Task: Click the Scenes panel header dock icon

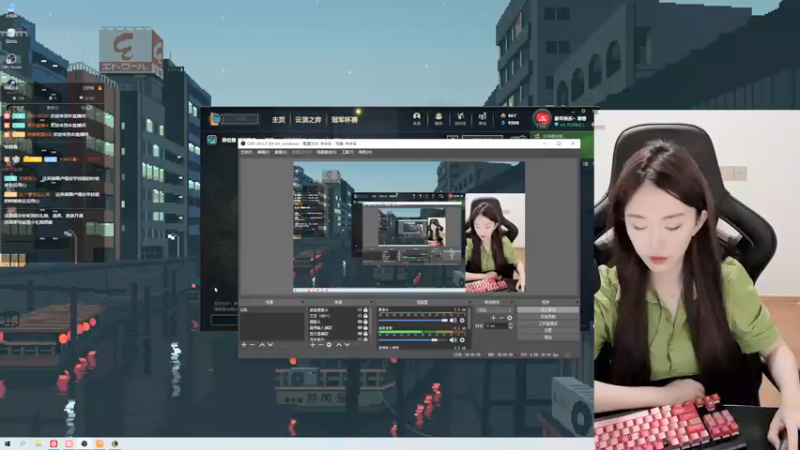Action: pyautogui.click(x=303, y=302)
